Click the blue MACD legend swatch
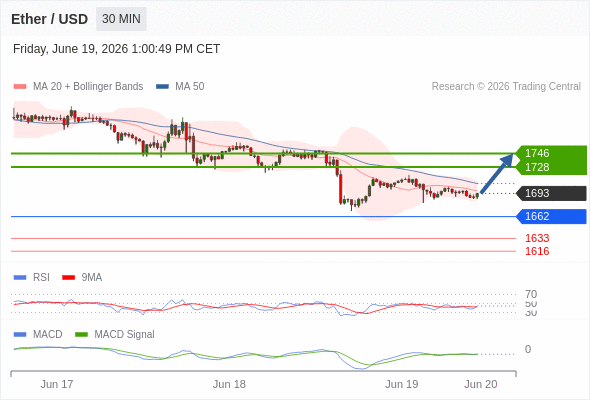 tap(20, 335)
